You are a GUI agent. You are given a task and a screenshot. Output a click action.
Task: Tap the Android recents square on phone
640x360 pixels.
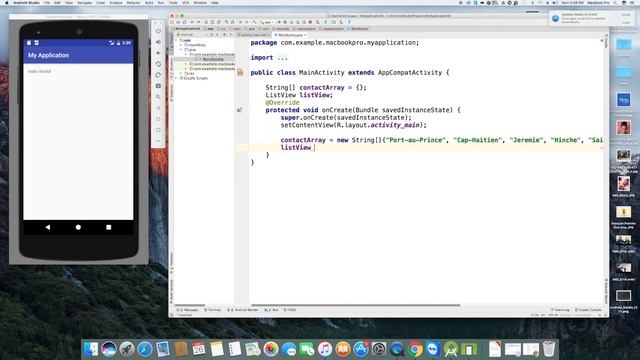(109, 227)
